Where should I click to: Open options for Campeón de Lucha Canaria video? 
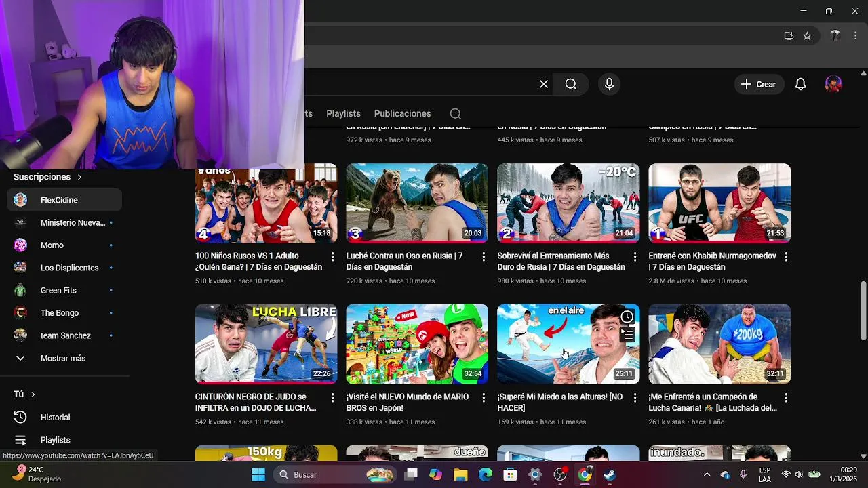(786, 398)
